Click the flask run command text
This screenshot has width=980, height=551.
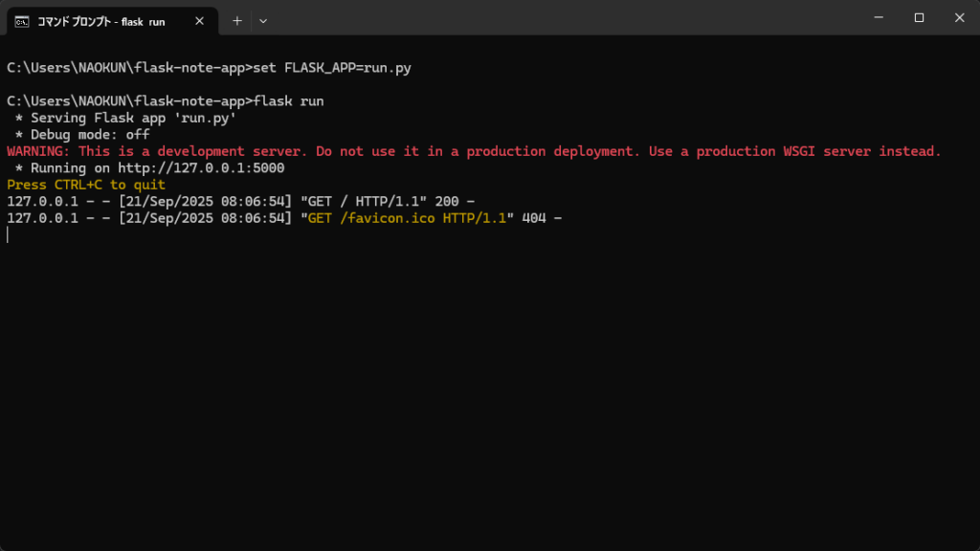click(289, 101)
